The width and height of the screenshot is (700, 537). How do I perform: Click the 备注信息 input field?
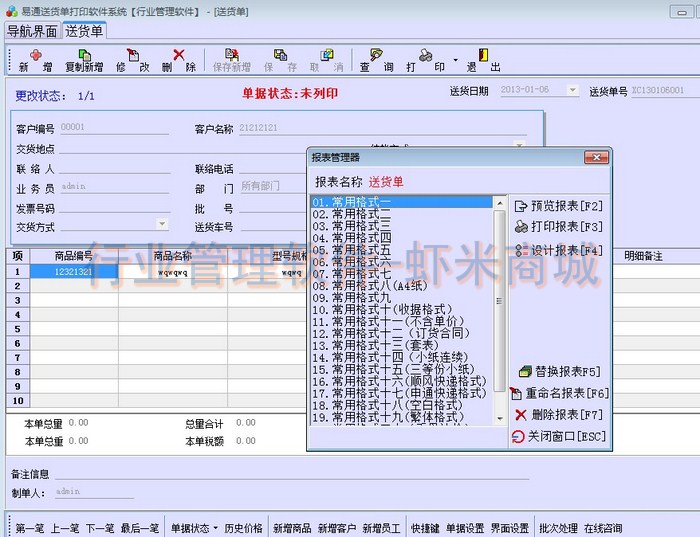pyautogui.click(x=292, y=474)
